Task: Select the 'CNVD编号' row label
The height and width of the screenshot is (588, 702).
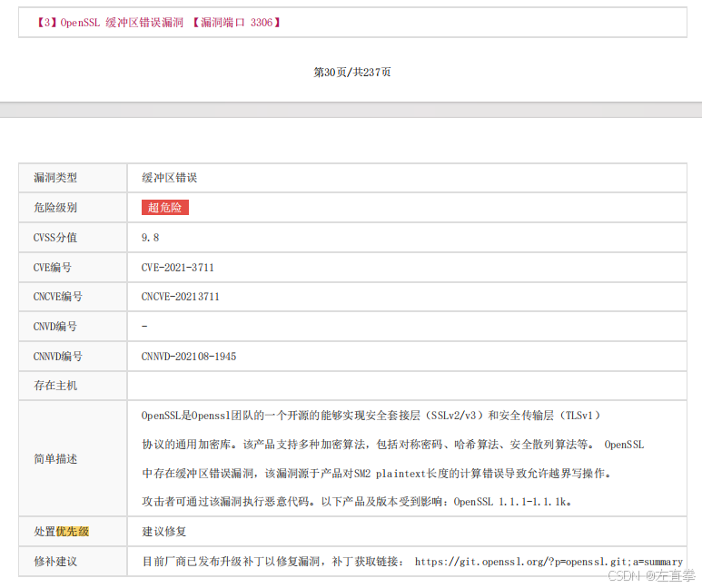Action: [55, 327]
